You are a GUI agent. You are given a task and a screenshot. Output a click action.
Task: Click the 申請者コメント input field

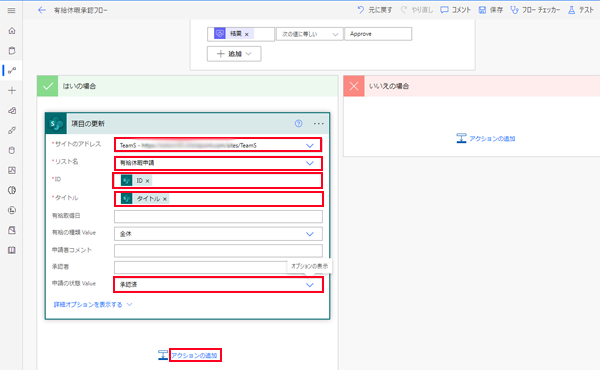click(218, 250)
